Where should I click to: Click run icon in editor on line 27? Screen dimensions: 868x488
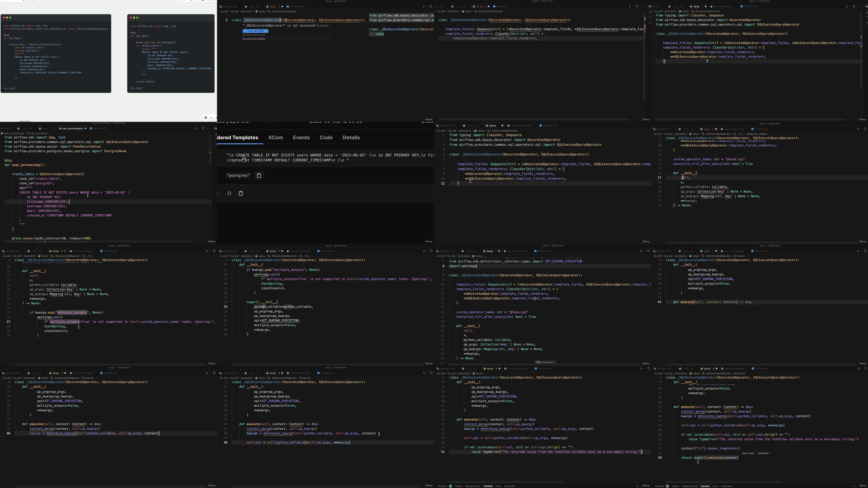pos(207,251)
